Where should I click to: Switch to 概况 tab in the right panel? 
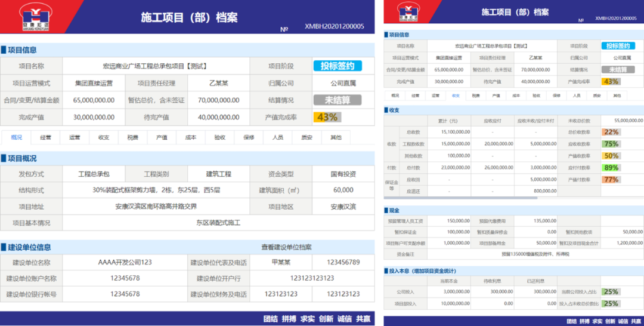coord(395,96)
